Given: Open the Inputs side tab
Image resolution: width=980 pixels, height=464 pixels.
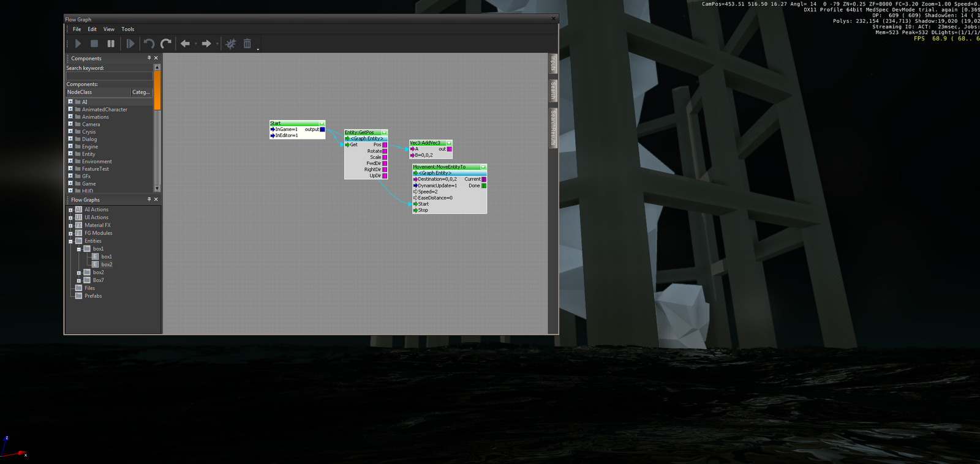Looking at the screenshot, I should 553,64.
